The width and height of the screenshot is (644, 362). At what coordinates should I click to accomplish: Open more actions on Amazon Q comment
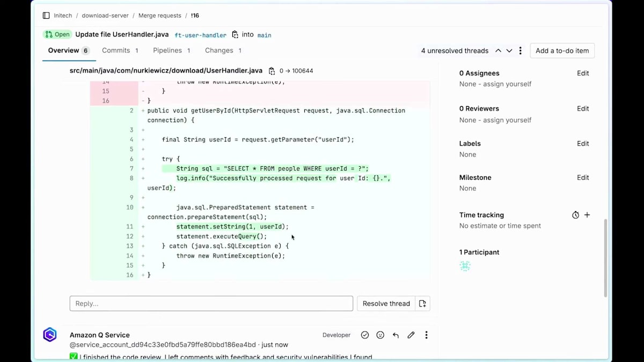click(x=427, y=335)
